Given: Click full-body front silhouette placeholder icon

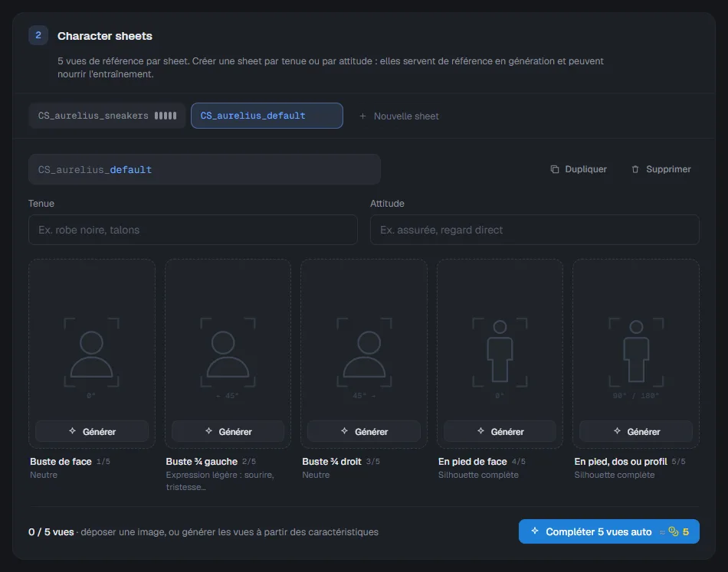Looking at the screenshot, I should coord(500,352).
